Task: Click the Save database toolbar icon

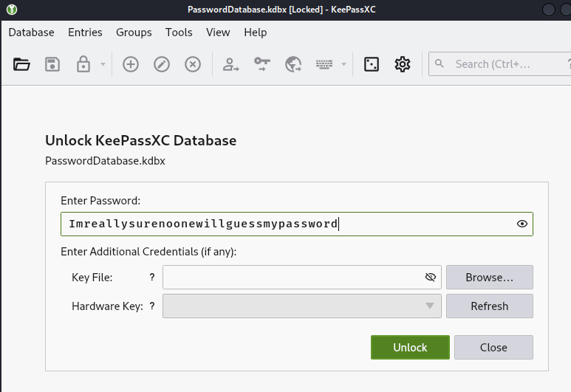Action: click(52, 64)
